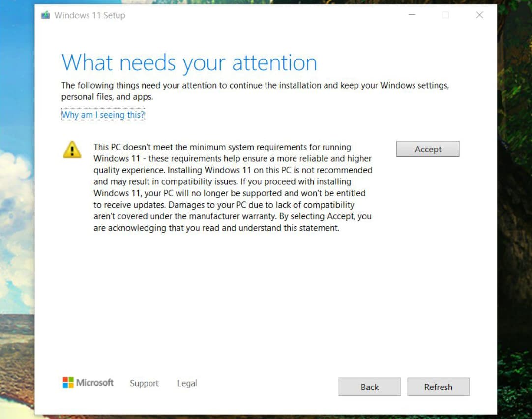Screen dimensions: 532x419
Task: Click the system requirements warning paragraph
Action: [x=233, y=187]
